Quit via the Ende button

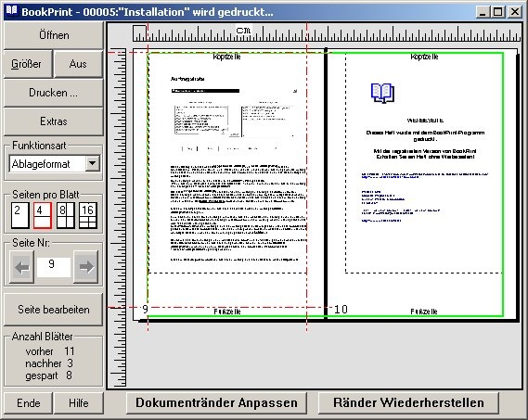tap(28, 402)
